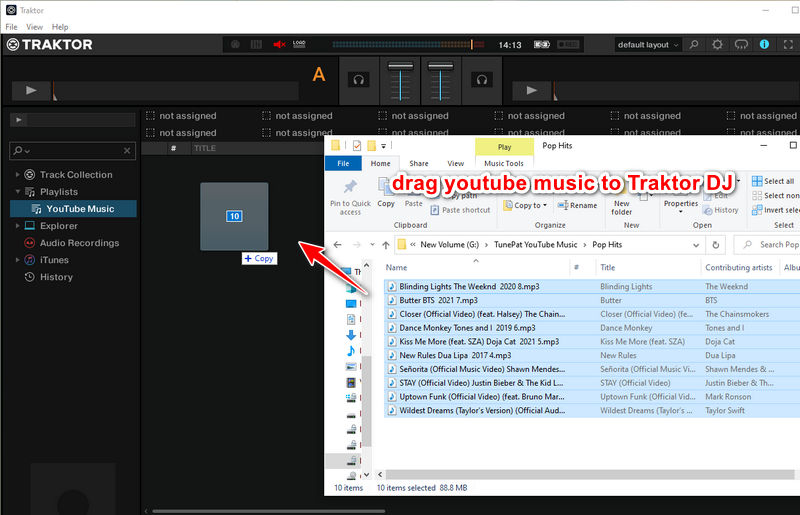Sort by Contributing artists column
This screenshot has height=515, width=800.
[738, 267]
